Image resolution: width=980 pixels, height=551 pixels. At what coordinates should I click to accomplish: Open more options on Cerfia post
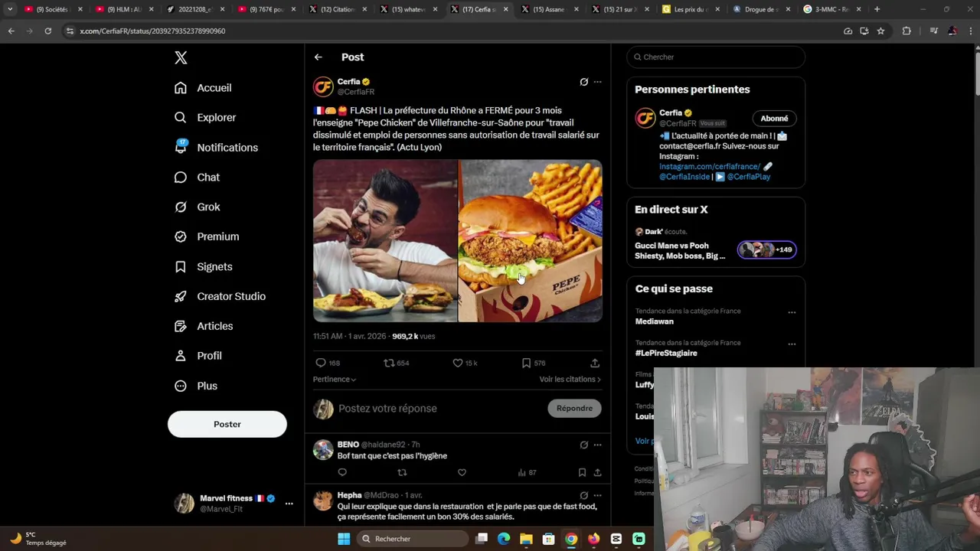click(597, 82)
